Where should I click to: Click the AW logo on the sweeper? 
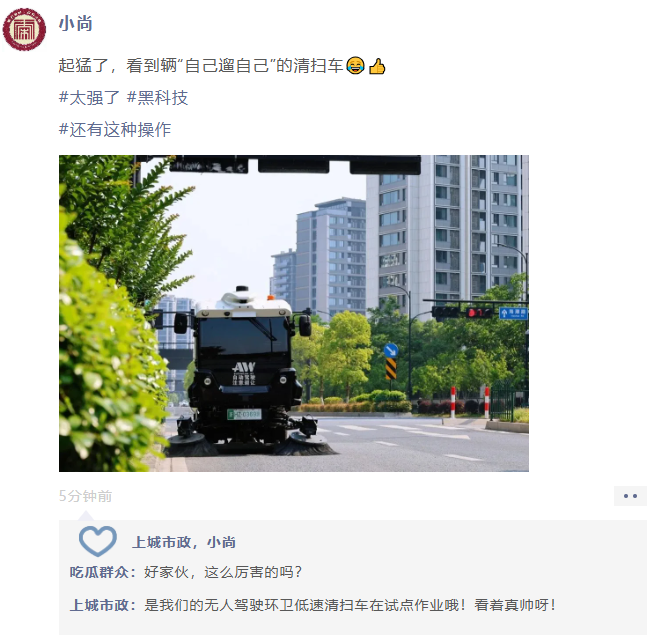244,367
